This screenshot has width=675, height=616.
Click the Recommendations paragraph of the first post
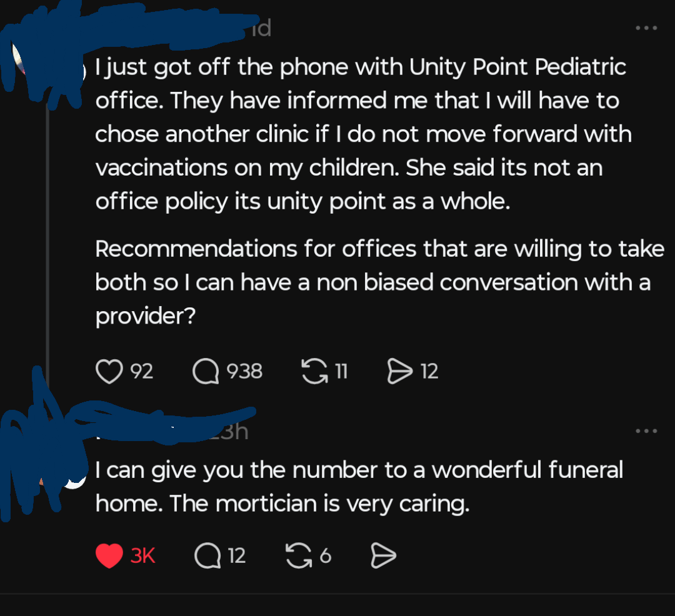(375, 282)
